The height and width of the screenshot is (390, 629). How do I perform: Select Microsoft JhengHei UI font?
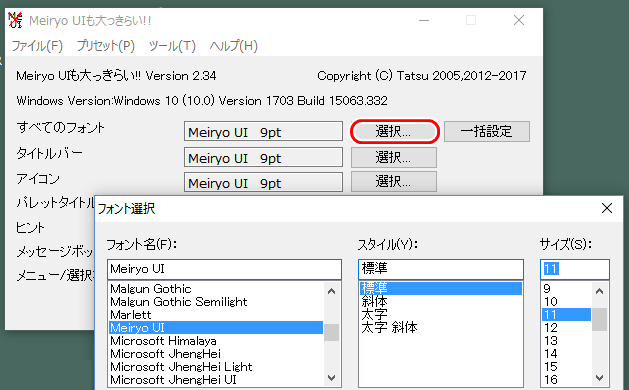click(x=216, y=379)
